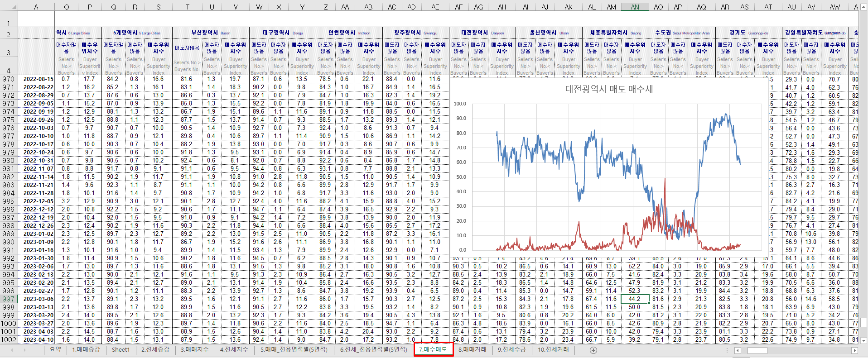Click date cell 2022-09-19

pyautogui.click(x=36, y=111)
